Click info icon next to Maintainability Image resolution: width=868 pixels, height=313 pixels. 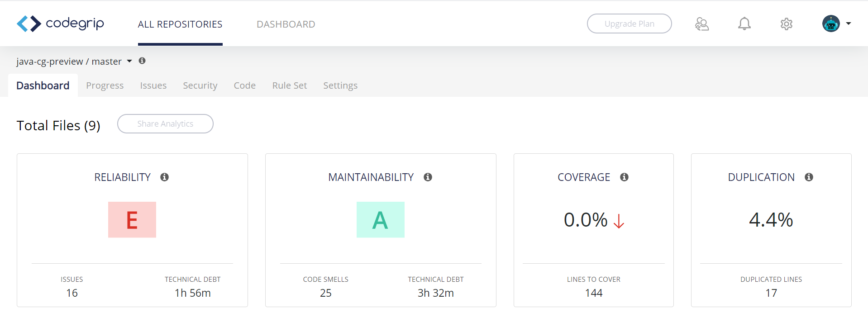(x=428, y=177)
